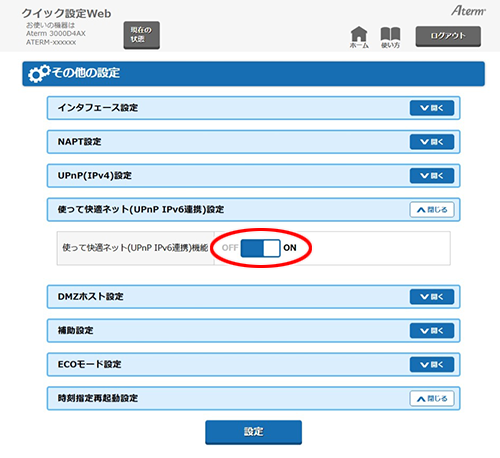The image size is (500, 458).
Task: Toggle the UPnP IPv6連携 function switch
Action: tap(260, 248)
